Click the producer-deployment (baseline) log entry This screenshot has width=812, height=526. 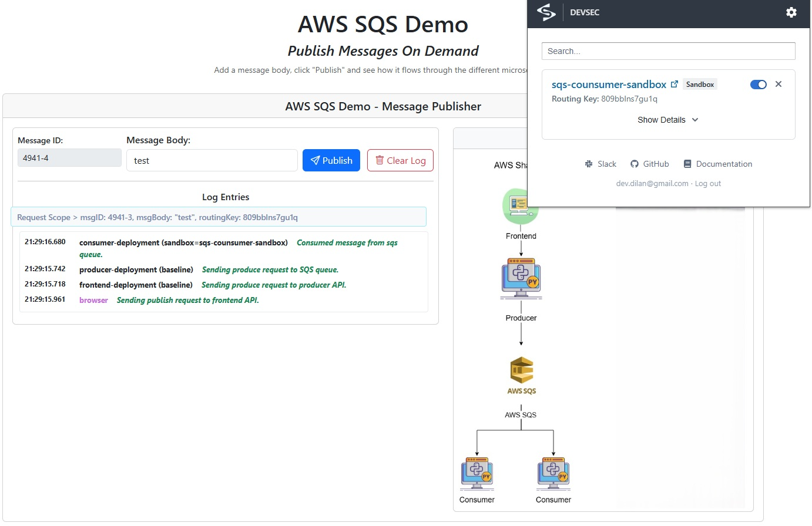click(x=224, y=269)
